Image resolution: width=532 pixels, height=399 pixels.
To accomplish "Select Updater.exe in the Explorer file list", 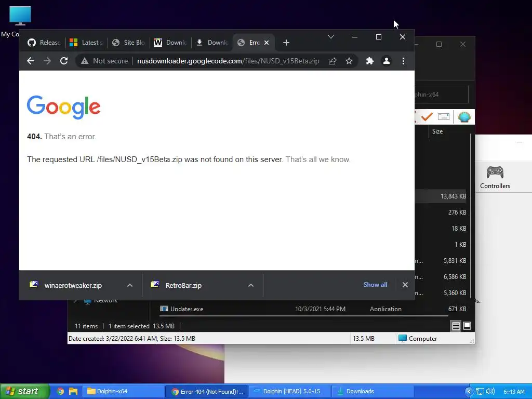I will [187, 309].
